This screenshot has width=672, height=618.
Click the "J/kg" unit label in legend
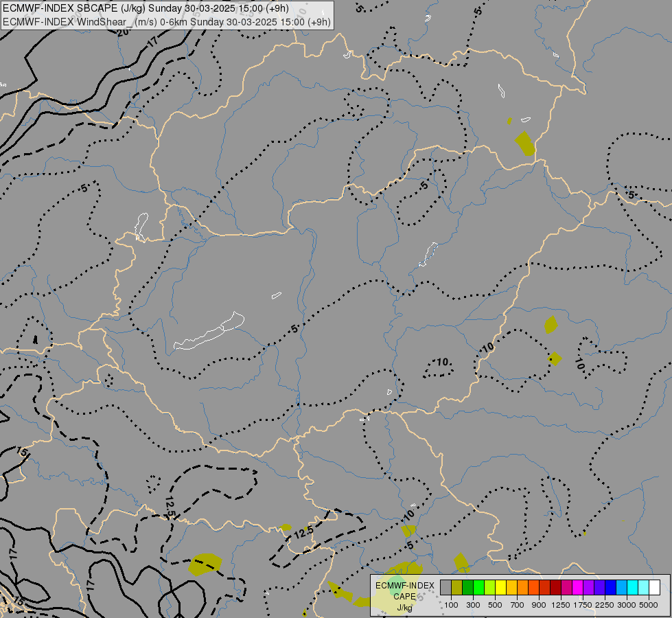tap(405, 608)
